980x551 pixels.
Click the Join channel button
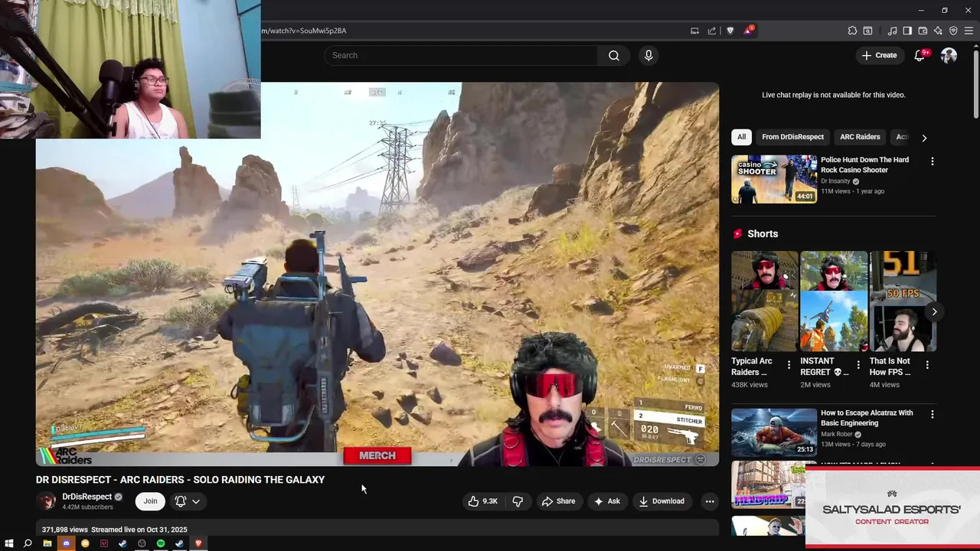coord(150,501)
